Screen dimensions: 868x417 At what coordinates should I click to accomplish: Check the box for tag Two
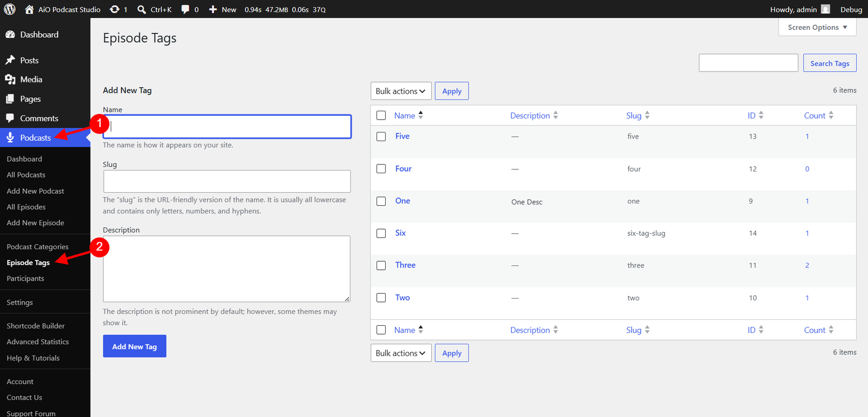click(381, 298)
